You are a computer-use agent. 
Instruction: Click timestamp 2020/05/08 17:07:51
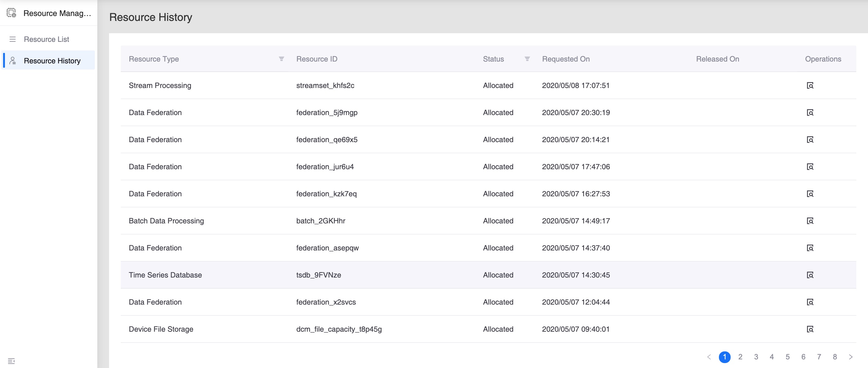(x=575, y=86)
